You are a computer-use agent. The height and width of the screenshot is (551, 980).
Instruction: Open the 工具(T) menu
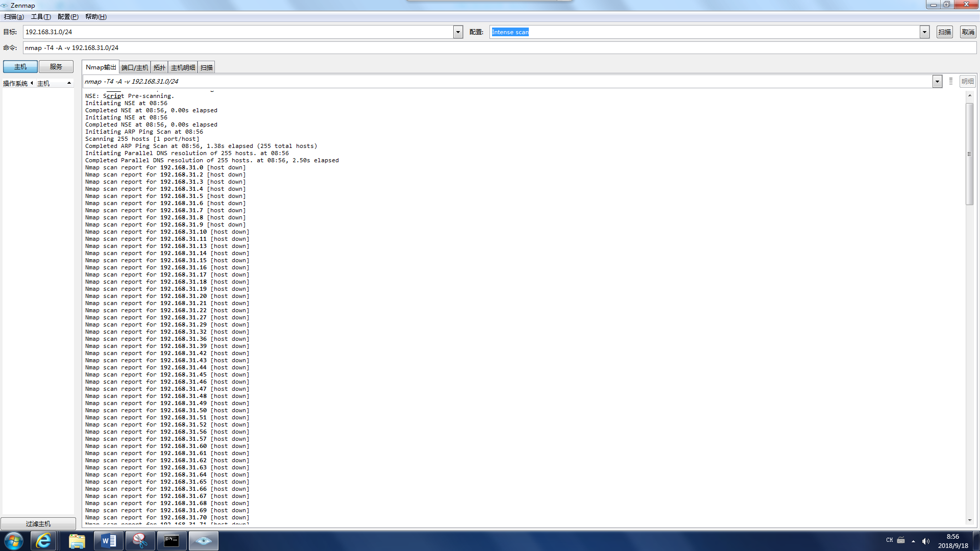(41, 17)
